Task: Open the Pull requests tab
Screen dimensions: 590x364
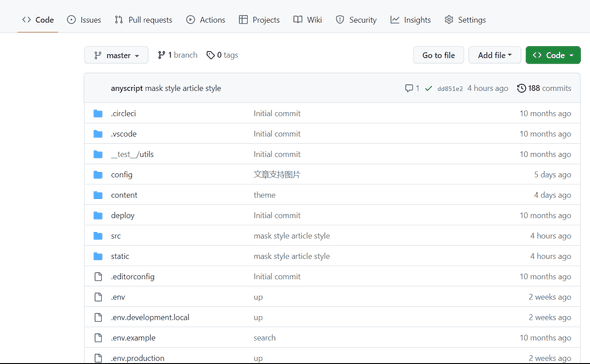Action: pos(143,20)
